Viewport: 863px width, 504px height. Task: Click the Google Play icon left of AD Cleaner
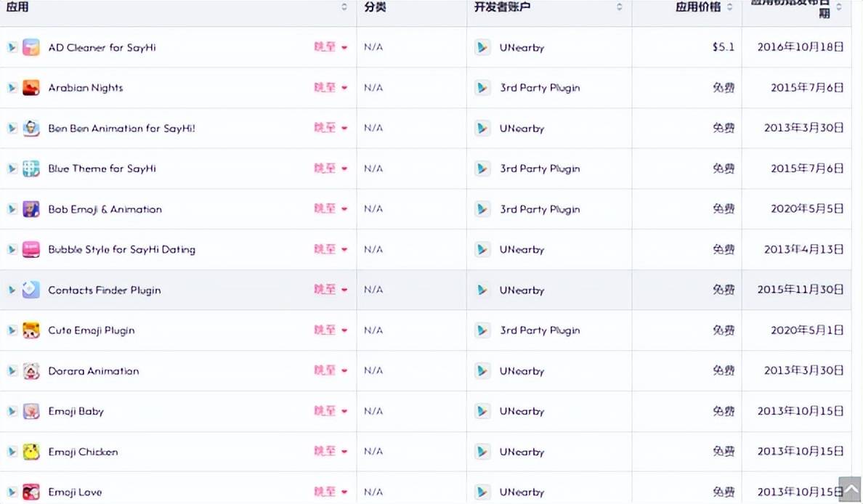pyautogui.click(x=12, y=47)
